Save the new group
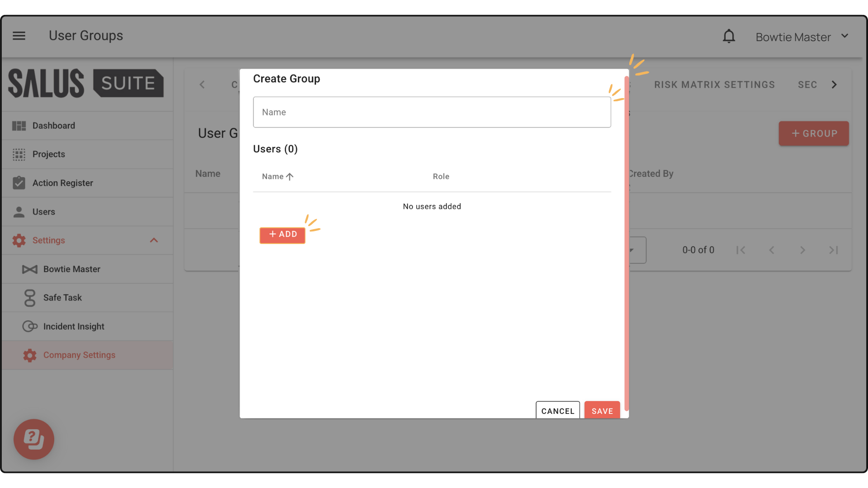The height and width of the screenshot is (488, 868). pyautogui.click(x=602, y=411)
